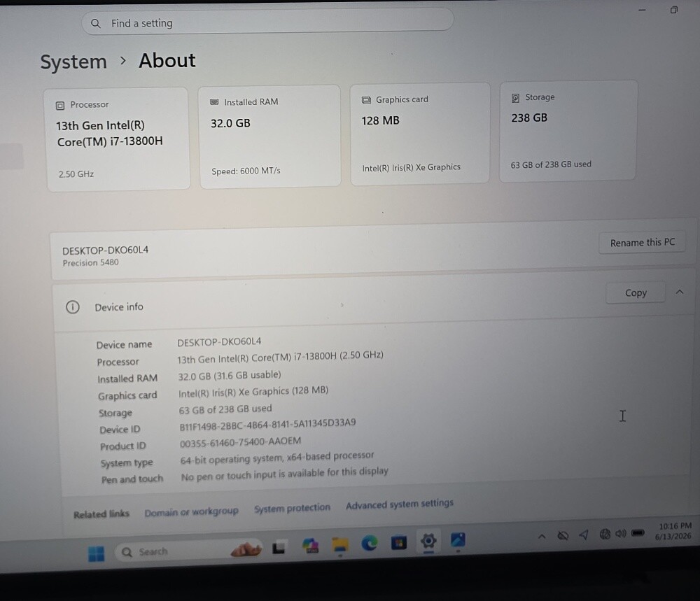700x601 pixels.
Task: Click the Product ID value 00355-61460-75400-AAOEM
Action: (x=240, y=442)
